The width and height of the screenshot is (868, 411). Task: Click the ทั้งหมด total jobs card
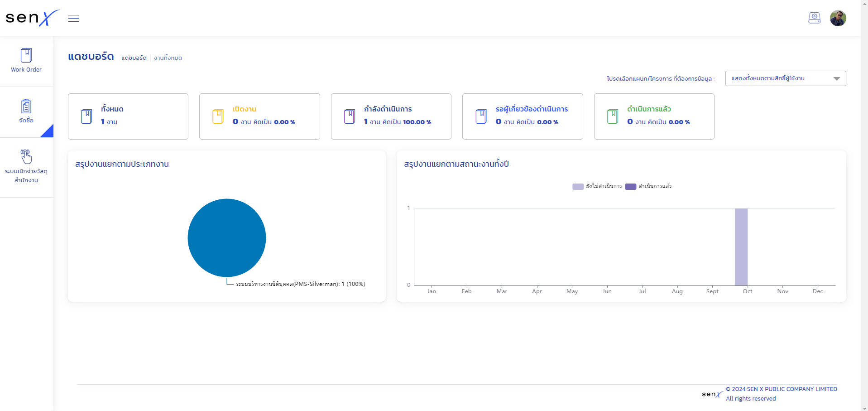pyautogui.click(x=128, y=116)
